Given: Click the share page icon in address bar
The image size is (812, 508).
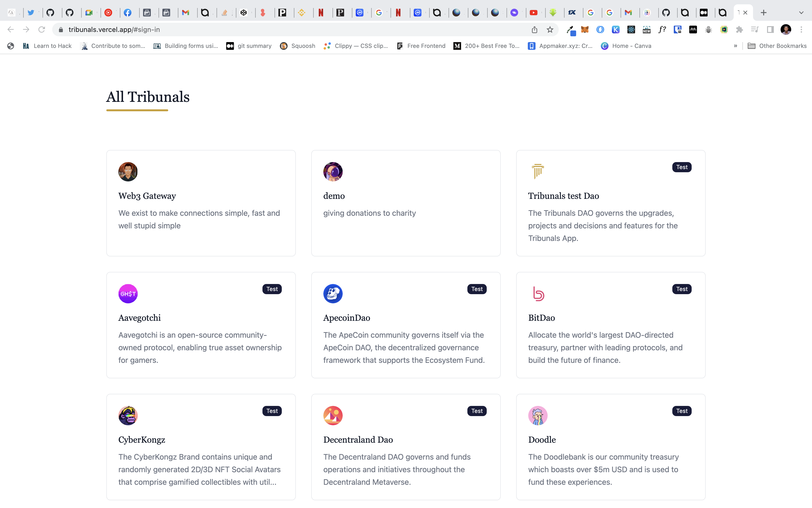Looking at the screenshot, I should point(535,30).
